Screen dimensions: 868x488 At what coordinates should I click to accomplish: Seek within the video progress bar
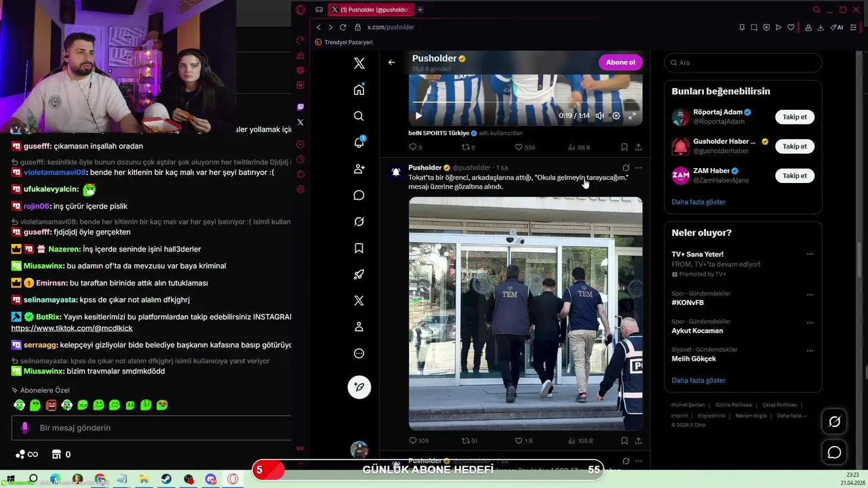pyautogui.click(x=526, y=102)
